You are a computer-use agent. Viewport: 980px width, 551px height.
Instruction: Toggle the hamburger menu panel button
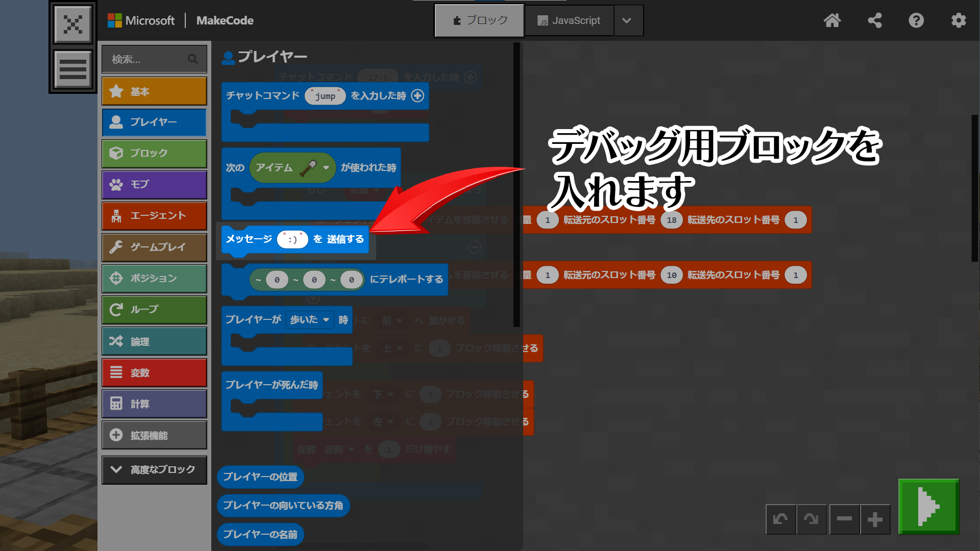tap(73, 69)
